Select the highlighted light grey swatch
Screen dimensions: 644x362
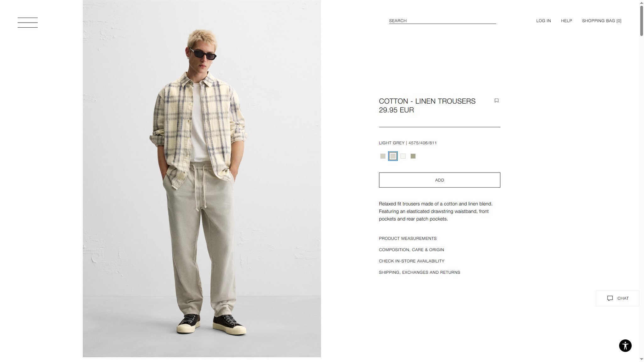click(393, 156)
